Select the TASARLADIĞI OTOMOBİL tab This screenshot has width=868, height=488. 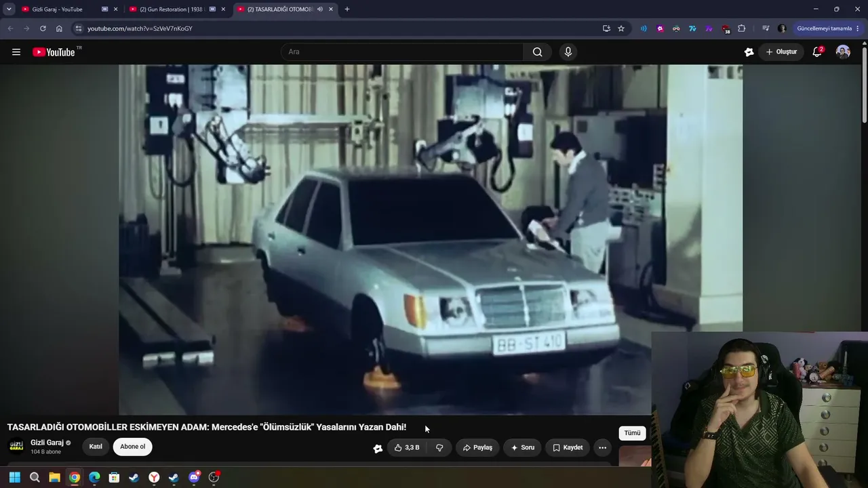(280, 9)
